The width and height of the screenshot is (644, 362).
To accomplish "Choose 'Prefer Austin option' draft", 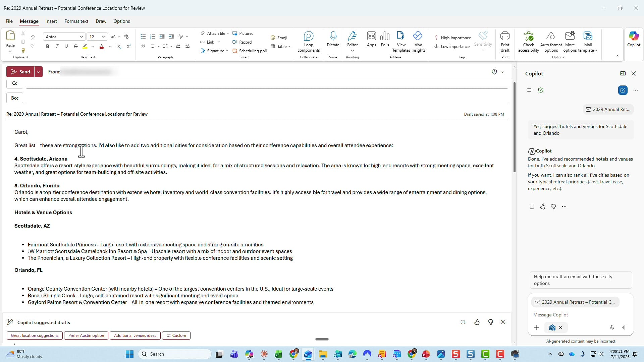I will click(x=86, y=336).
